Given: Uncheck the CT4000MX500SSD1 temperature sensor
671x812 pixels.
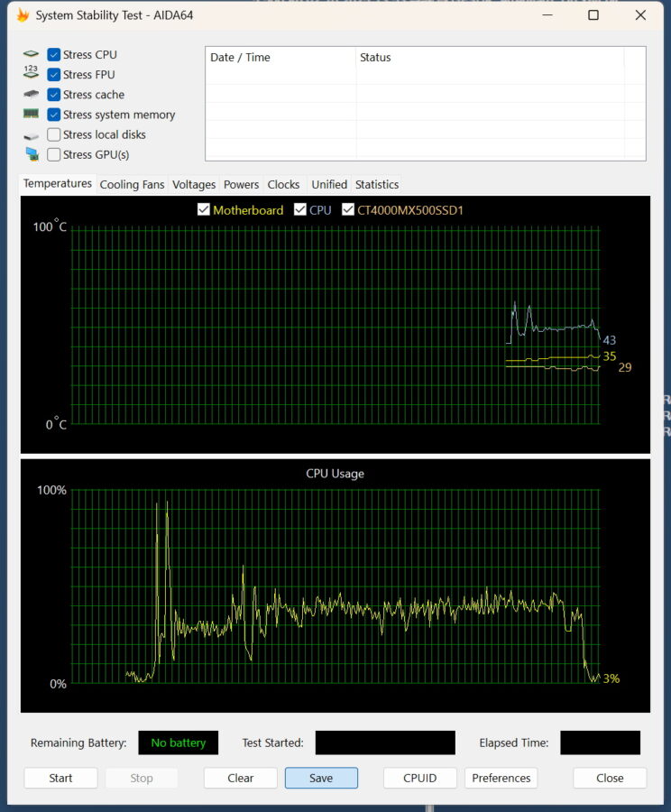Looking at the screenshot, I should click(x=348, y=210).
